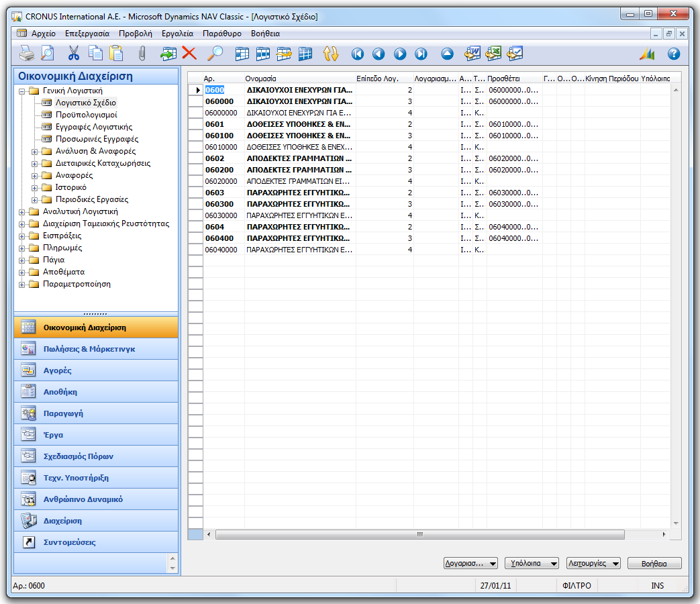Click the Field Filter toolbar icon
This screenshot has height=604, width=700.
click(x=242, y=54)
